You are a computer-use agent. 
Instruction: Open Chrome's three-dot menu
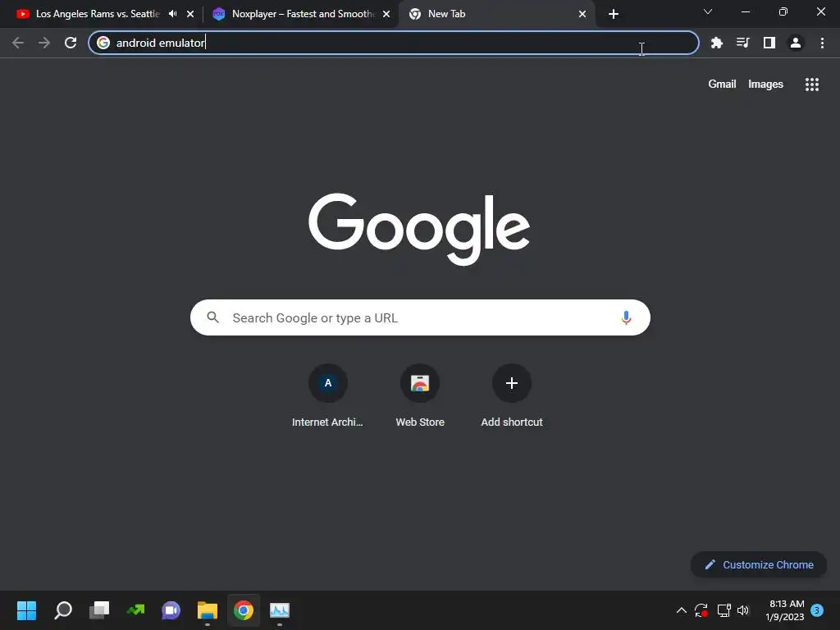(x=822, y=43)
